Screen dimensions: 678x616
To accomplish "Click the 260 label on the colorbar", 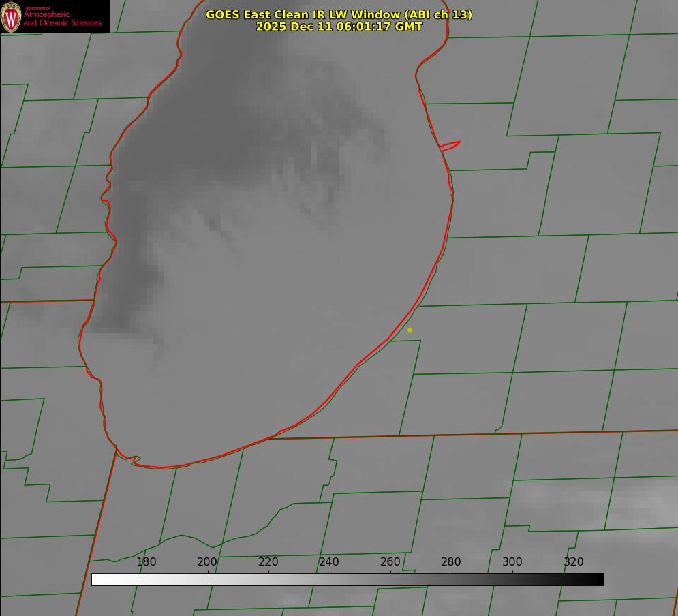I will (390, 562).
